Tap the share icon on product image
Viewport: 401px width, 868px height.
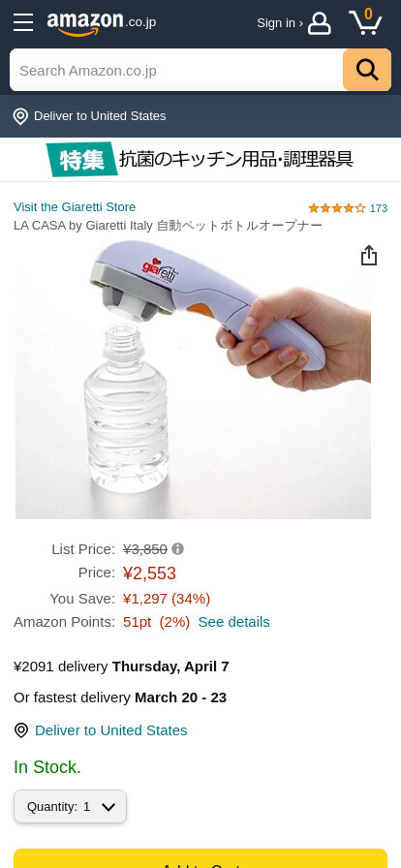pos(369,255)
